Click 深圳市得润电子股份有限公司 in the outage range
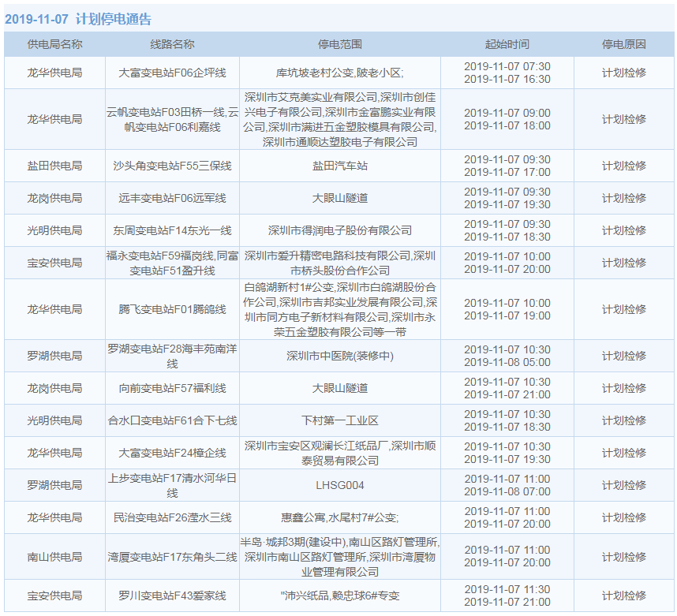 coord(339,230)
